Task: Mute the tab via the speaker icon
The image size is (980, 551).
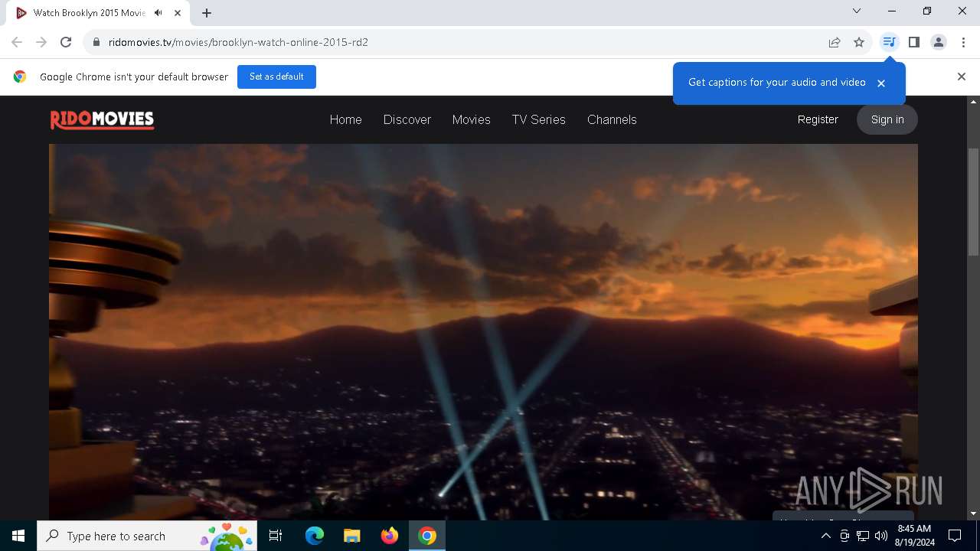Action: click(158, 13)
